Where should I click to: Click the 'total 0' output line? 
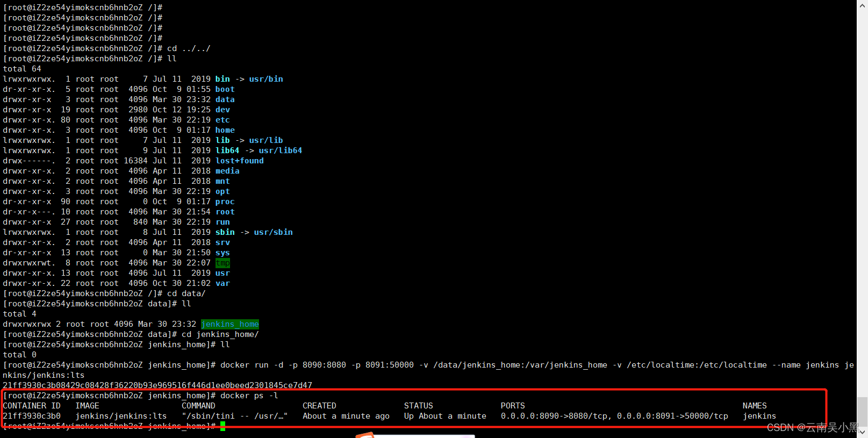point(19,355)
